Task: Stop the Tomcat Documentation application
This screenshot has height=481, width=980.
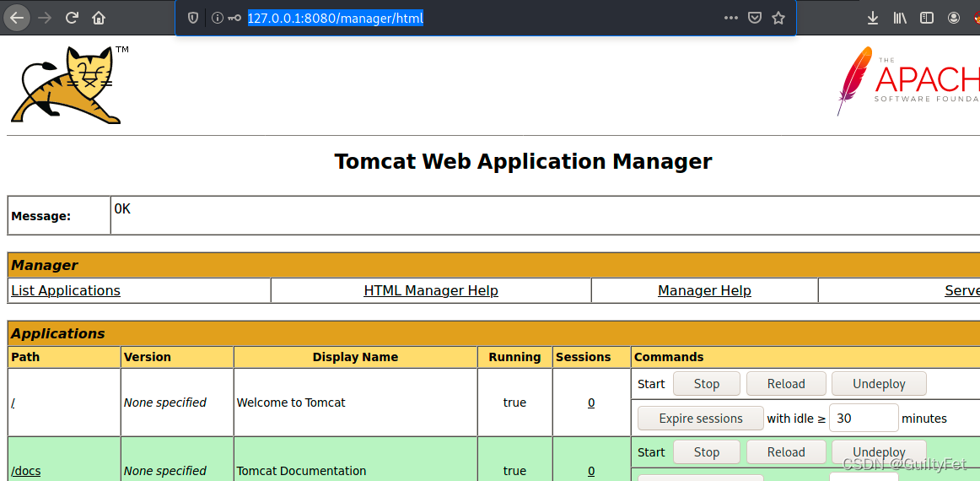Action: [x=706, y=451]
